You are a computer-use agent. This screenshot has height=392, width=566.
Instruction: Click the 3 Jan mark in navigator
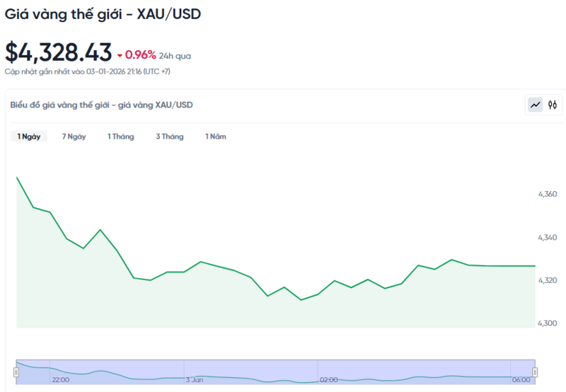click(195, 380)
